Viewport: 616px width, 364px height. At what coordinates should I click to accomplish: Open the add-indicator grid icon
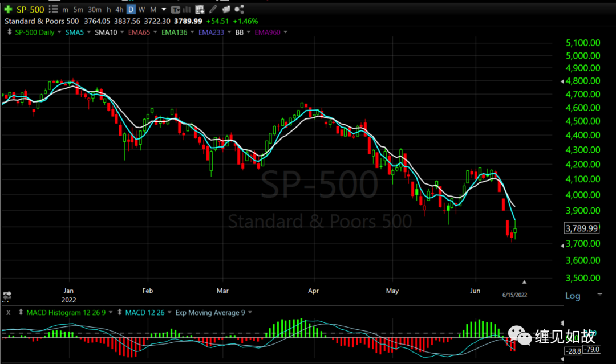pos(200,10)
